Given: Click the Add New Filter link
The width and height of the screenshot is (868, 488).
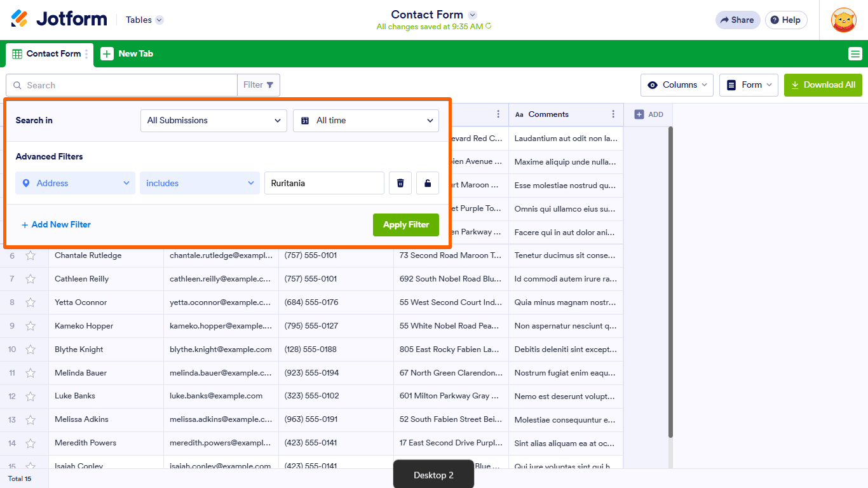Looking at the screenshot, I should pos(56,225).
